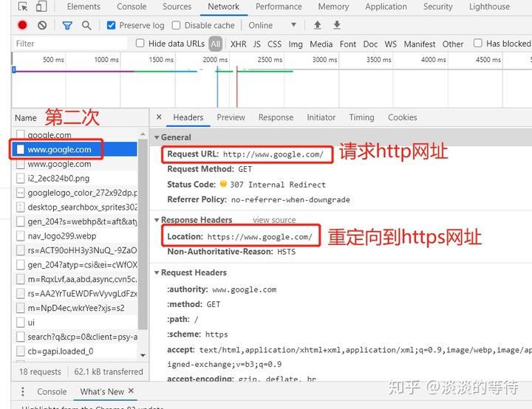Open the network search magnifier

tap(86, 25)
